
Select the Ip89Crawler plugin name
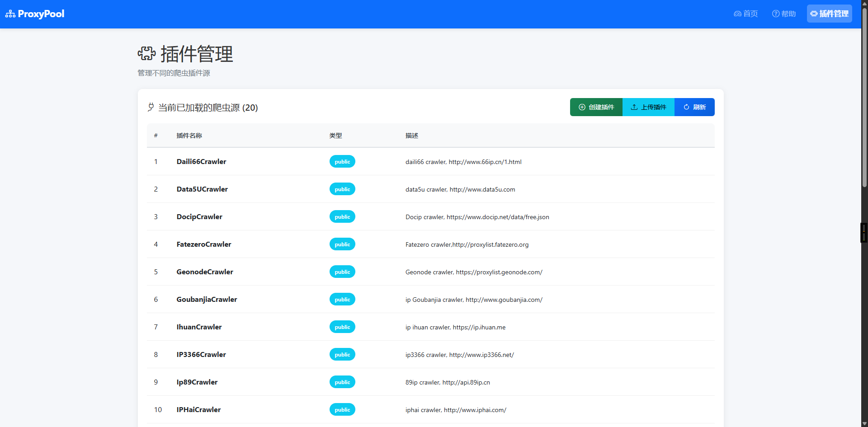[x=197, y=382]
